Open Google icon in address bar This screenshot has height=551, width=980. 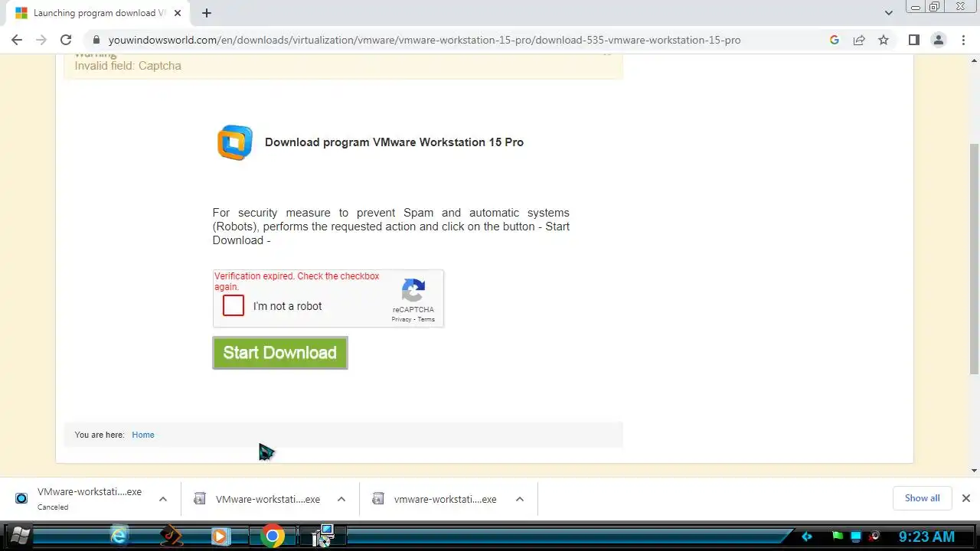(x=835, y=40)
